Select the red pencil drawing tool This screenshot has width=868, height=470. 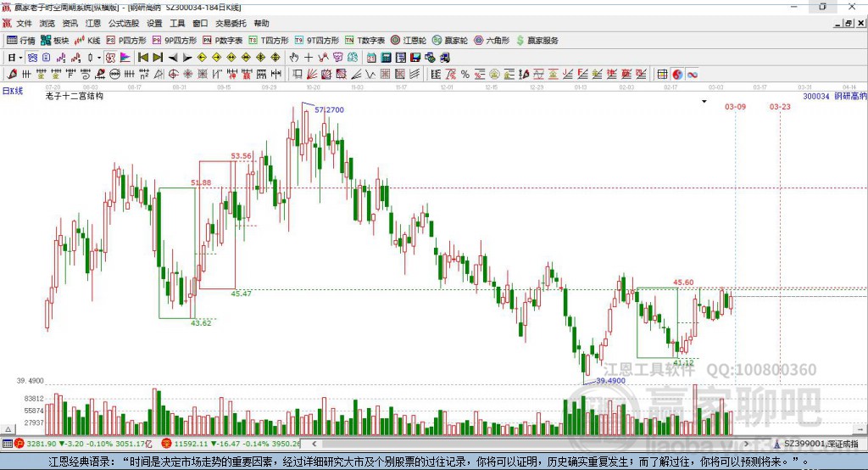(x=12, y=75)
